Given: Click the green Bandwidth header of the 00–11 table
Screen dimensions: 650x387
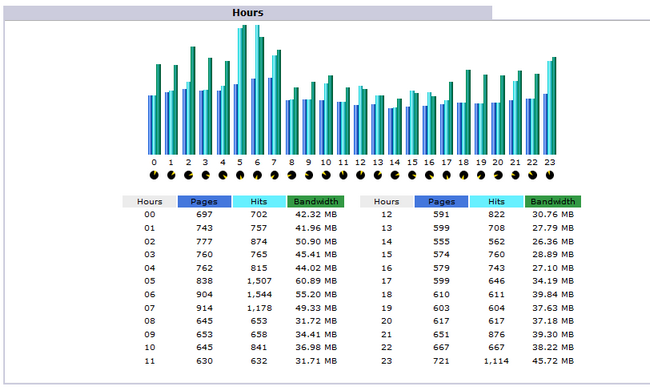Looking at the screenshot, I should (316, 202).
